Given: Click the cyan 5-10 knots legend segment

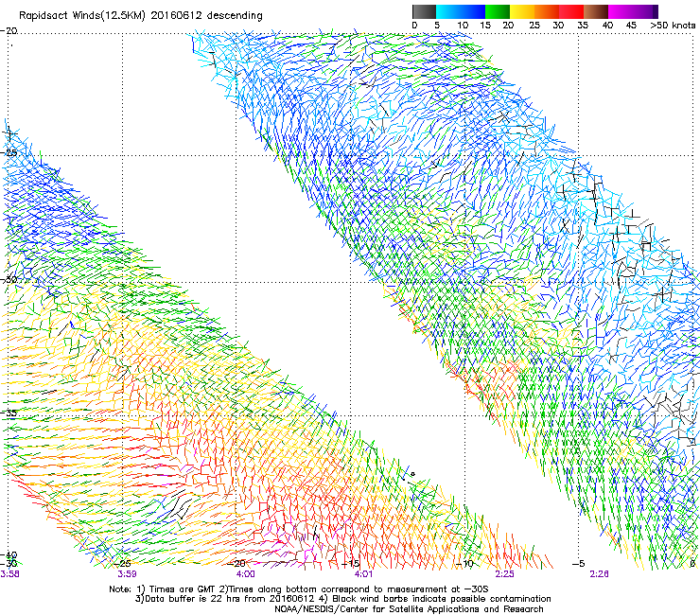Looking at the screenshot, I should [448, 11].
